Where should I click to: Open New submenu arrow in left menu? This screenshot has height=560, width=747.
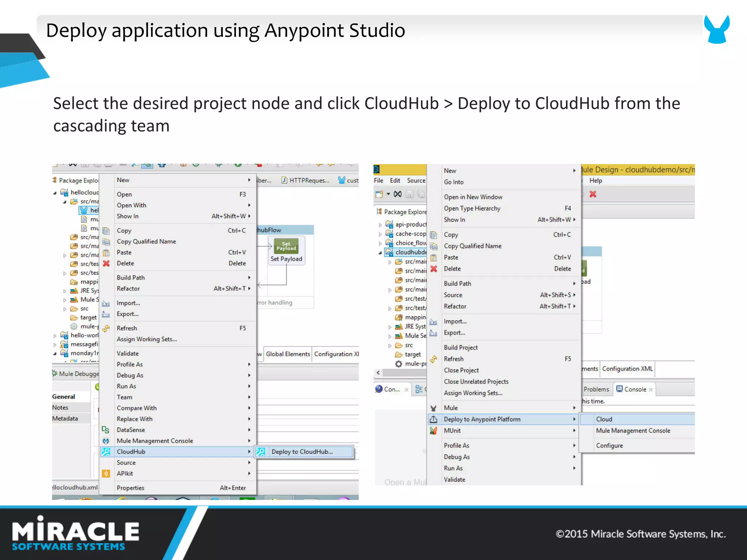point(249,180)
